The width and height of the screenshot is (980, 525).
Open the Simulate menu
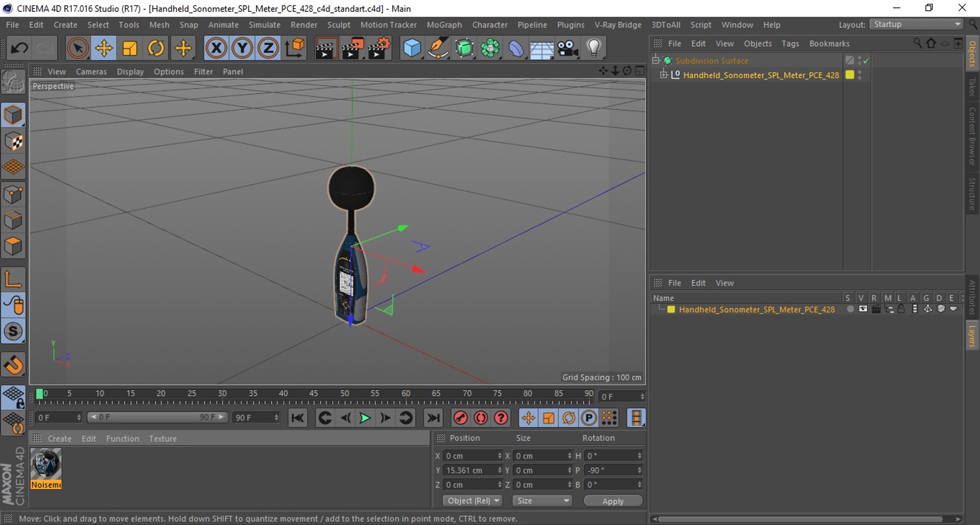[264, 25]
